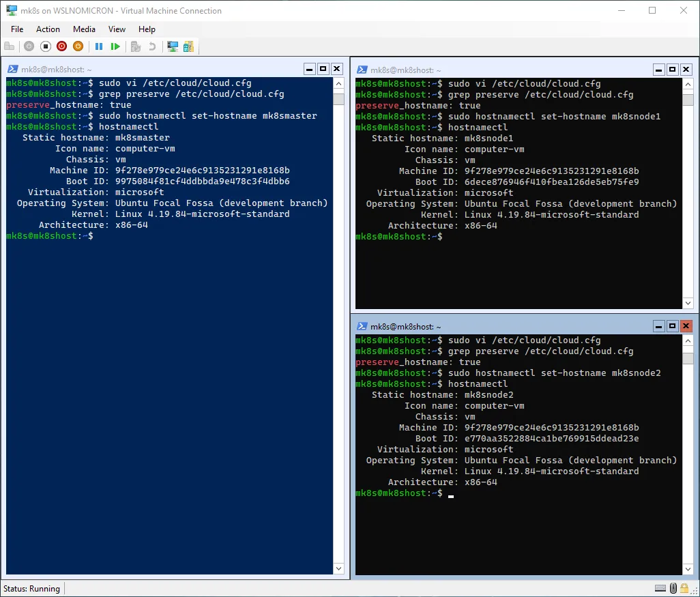
Task: Open the Help menu
Action: click(x=147, y=29)
